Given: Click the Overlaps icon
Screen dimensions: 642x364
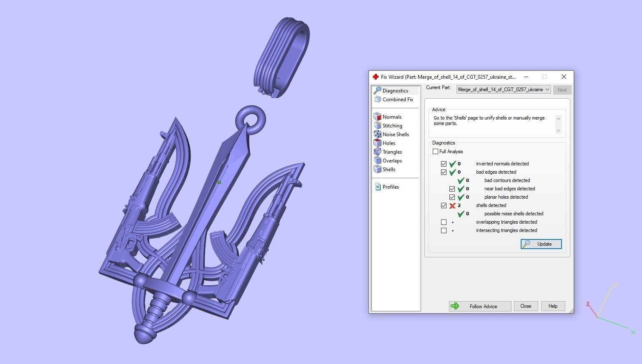Looking at the screenshot, I should click(378, 160).
